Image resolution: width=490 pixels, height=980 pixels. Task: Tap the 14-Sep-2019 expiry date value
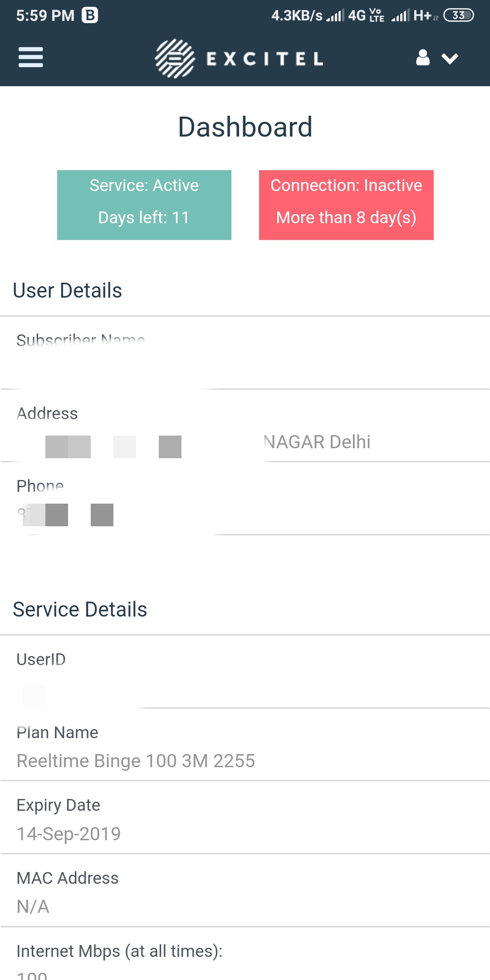click(x=69, y=834)
